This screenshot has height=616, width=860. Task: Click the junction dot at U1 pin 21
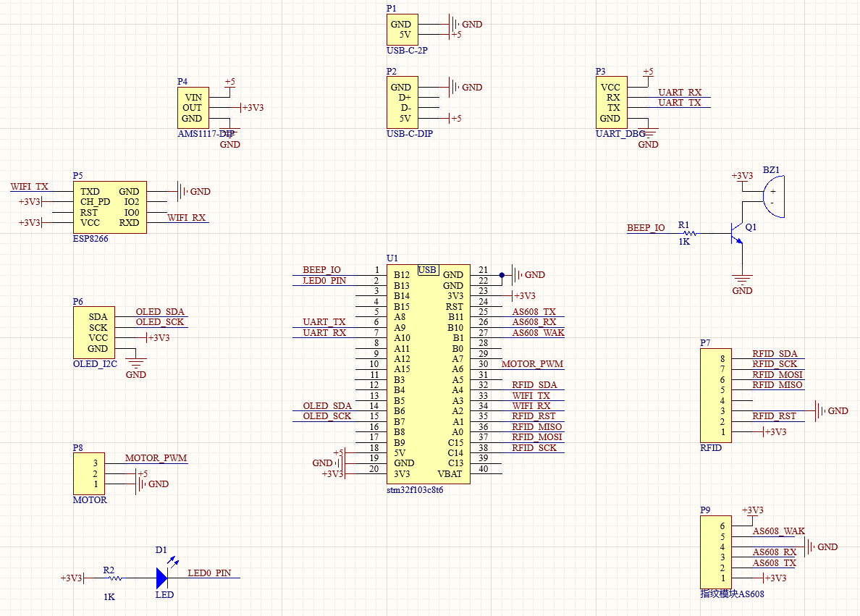click(502, 275)
